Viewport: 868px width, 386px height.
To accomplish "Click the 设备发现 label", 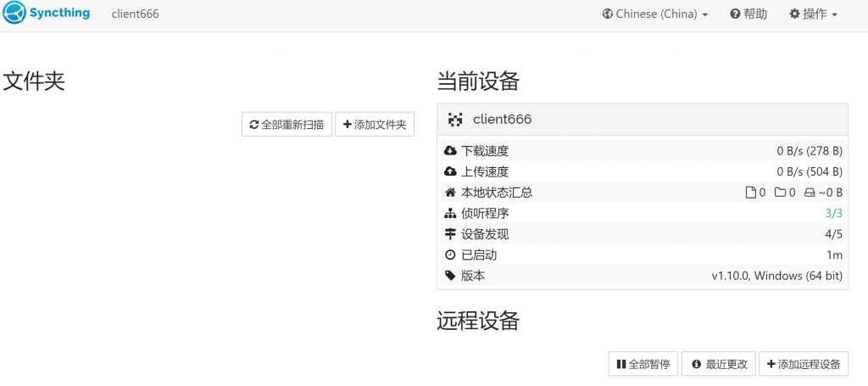I will [485, 234].
